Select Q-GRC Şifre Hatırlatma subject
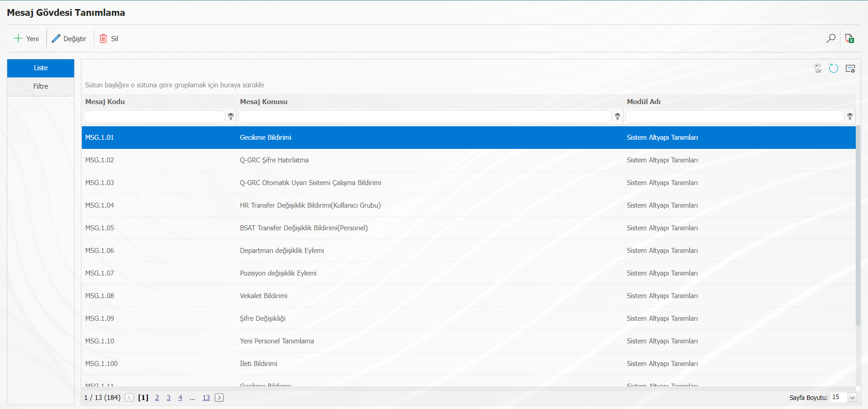Viewport: 868px width, 409px height. tap(274, 160)
